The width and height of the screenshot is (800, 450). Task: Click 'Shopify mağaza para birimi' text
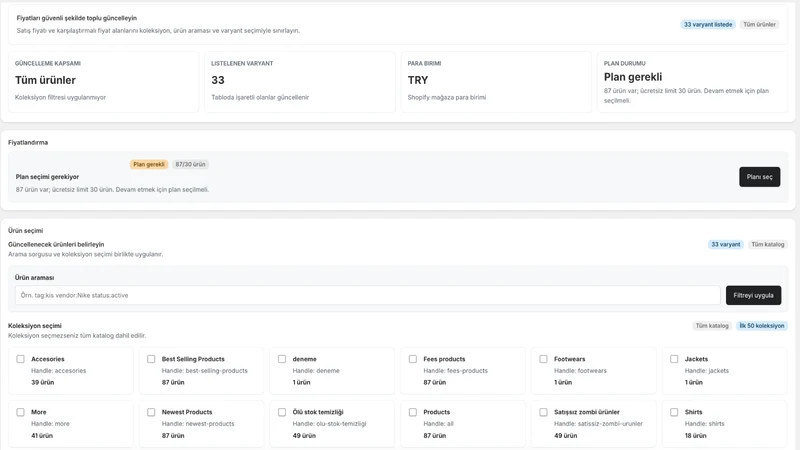point(446,97)
